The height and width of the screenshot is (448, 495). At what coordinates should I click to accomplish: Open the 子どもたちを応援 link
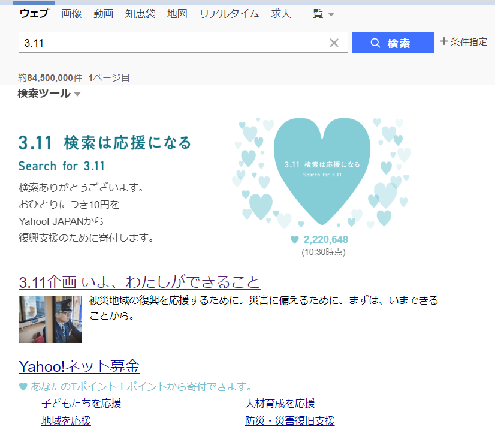coord(81,403)
